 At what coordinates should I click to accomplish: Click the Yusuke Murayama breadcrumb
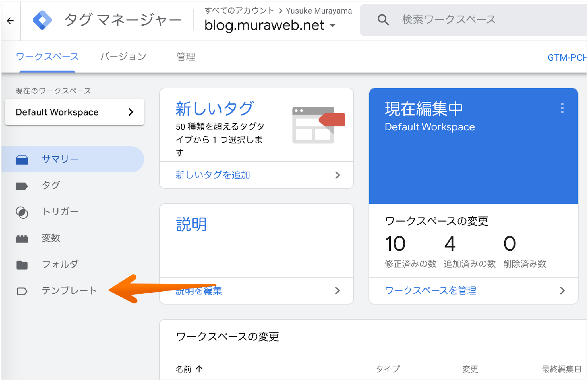click(319, 11)
